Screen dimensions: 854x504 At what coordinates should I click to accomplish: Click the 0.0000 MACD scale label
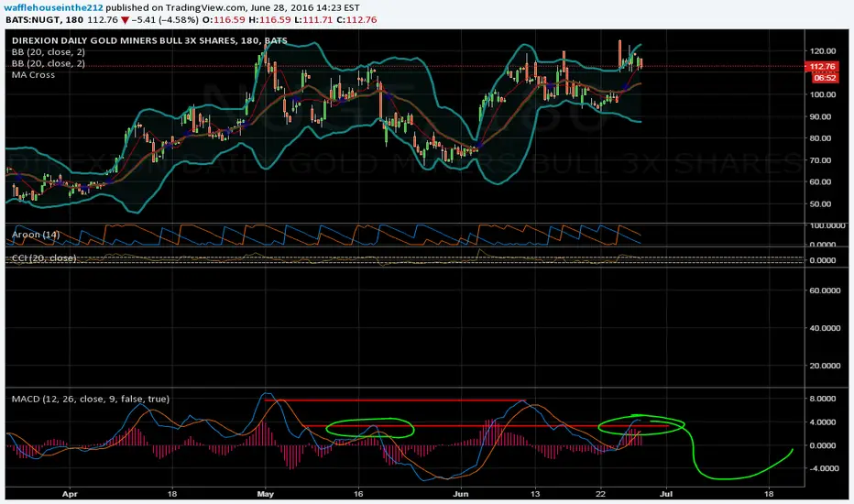point(823,445)
